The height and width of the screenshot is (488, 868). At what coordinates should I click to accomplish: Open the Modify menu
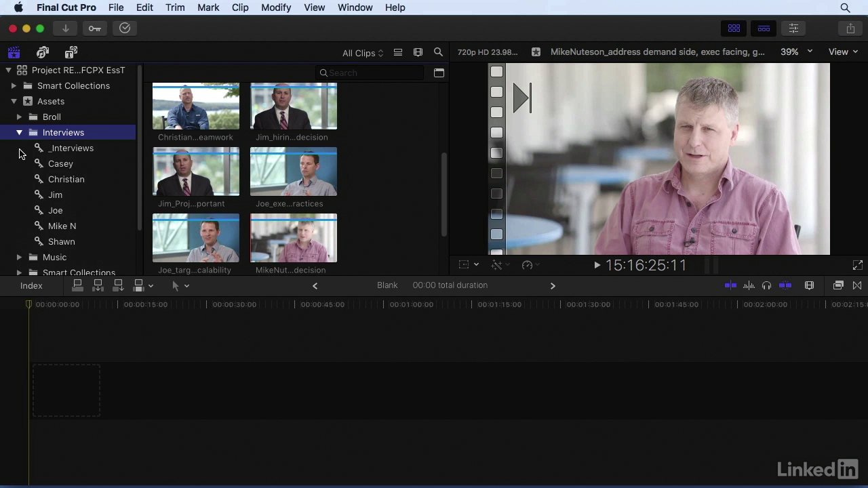(275, 7)
